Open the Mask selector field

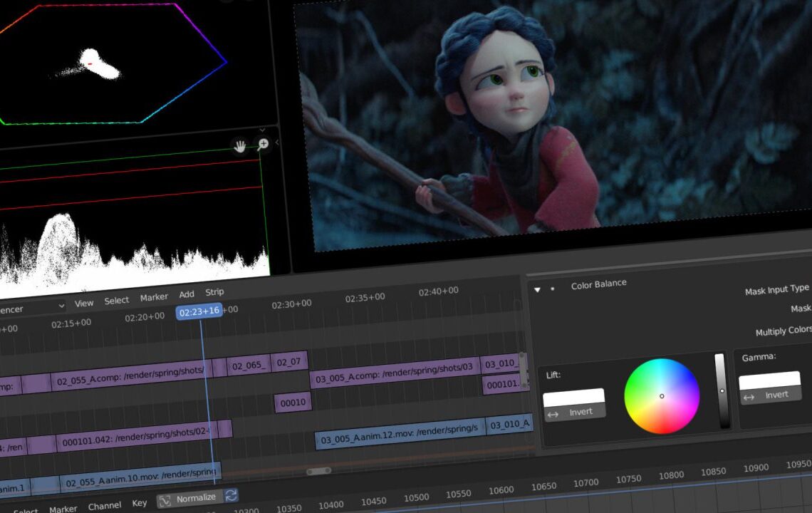809,309
